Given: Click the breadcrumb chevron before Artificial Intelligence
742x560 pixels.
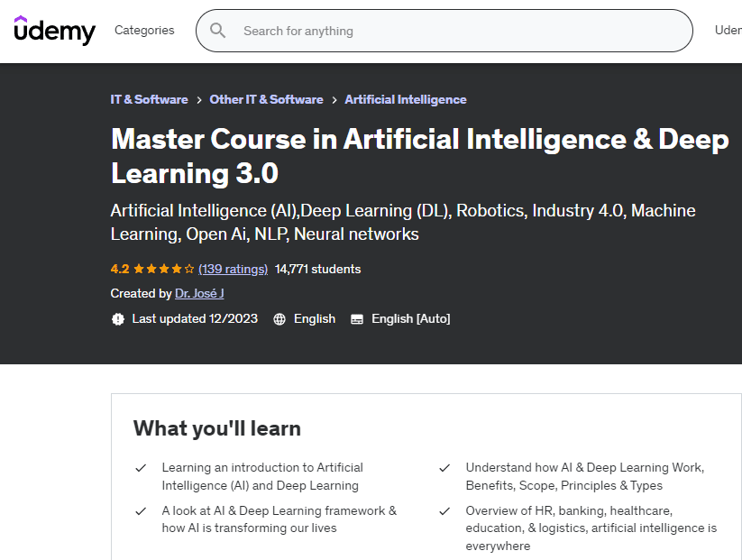Looking at the screenshot, I should tap(334, 100).
